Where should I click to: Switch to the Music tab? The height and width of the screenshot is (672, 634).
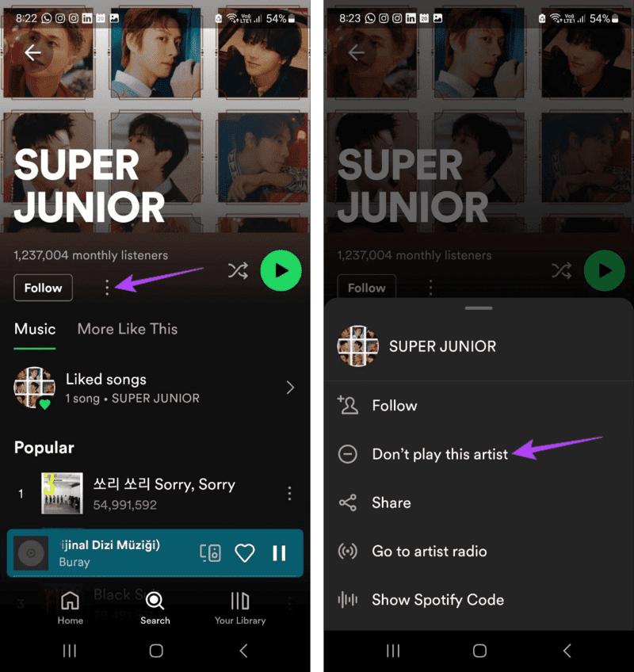tap(35, 329)
